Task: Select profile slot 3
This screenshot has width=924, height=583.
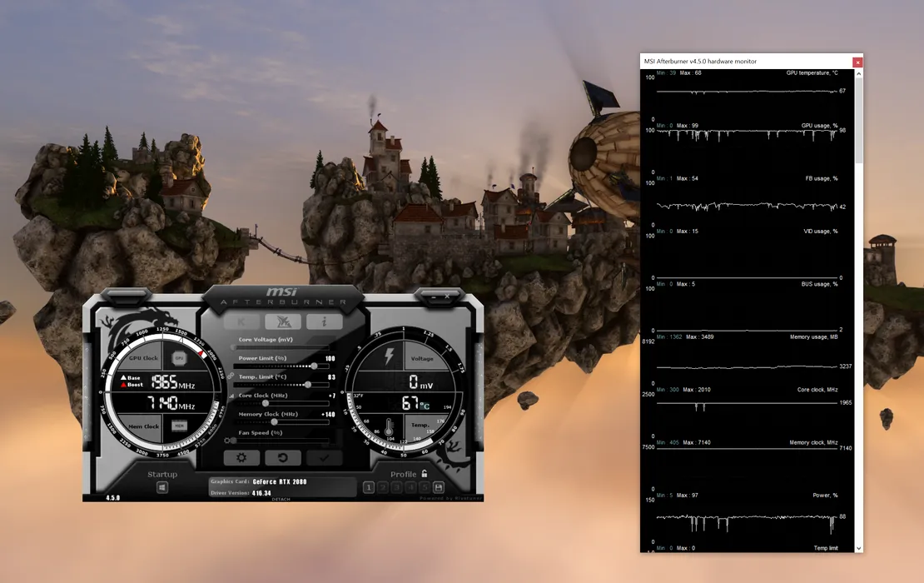Action: (x=396, y=487)
